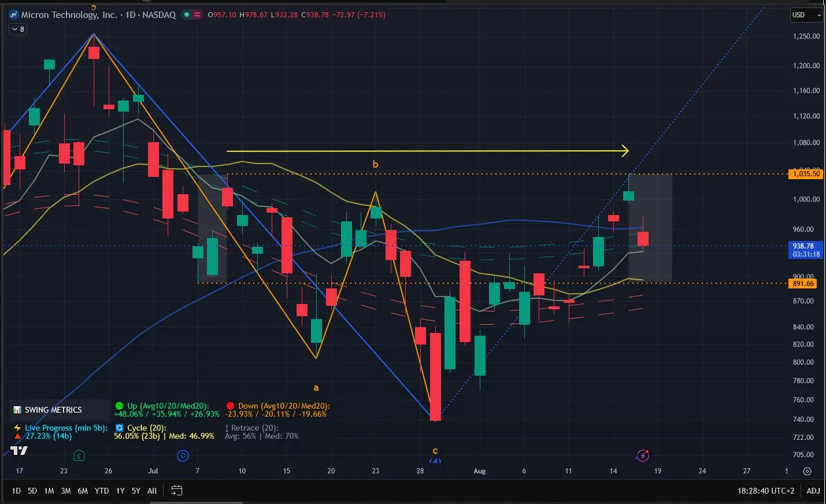Image resolution: width=826 pixels, height=504 pixels.
Task: Open chart settings hexagon gear icon
Action: pos(808,471)
